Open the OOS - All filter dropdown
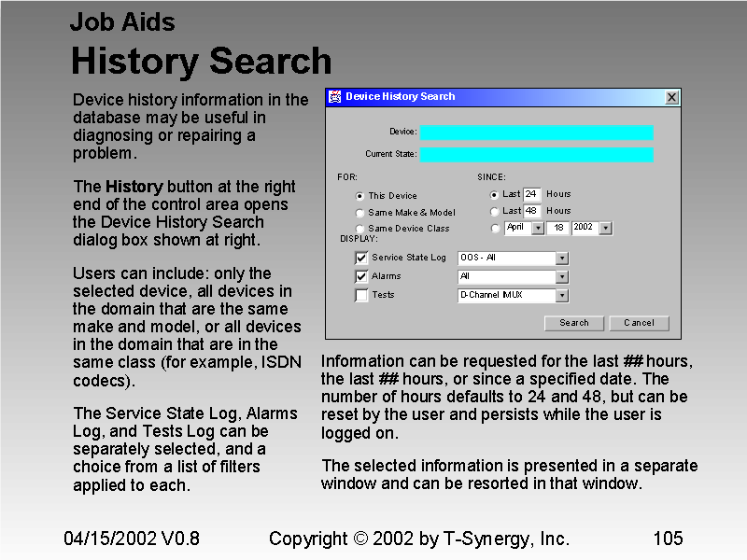 click(562, 257)
